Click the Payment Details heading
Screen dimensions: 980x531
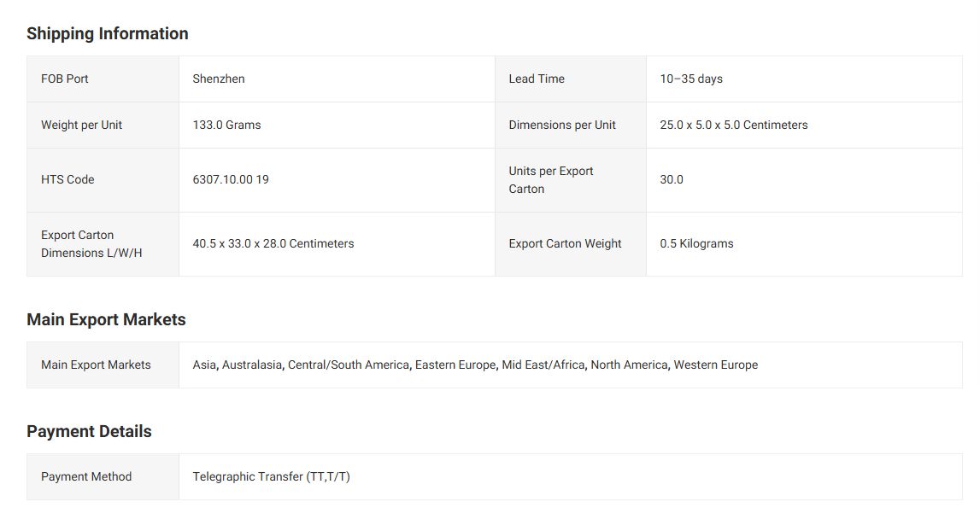tap(89, 431)
